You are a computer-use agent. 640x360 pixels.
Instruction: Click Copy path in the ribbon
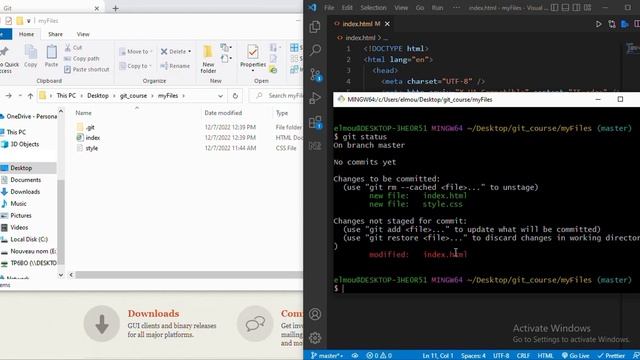pos(82,58)
